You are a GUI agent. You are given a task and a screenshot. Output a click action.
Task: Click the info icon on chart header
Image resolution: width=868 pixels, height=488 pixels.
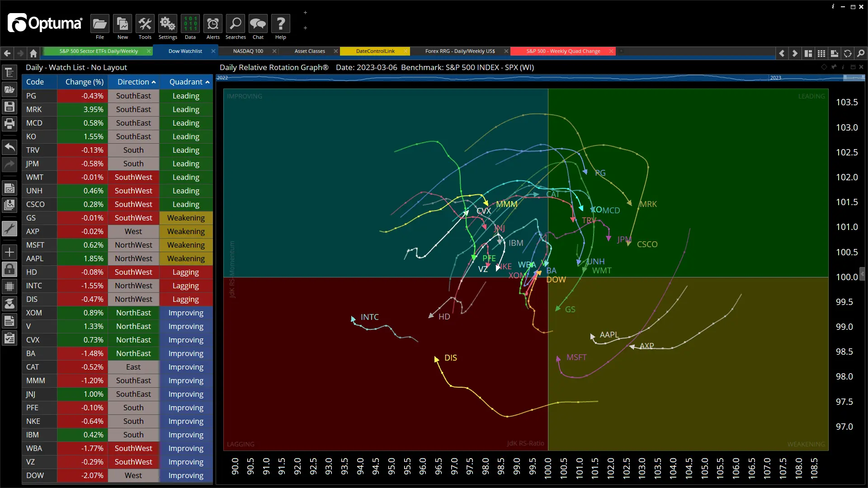[x=843, y=67]
